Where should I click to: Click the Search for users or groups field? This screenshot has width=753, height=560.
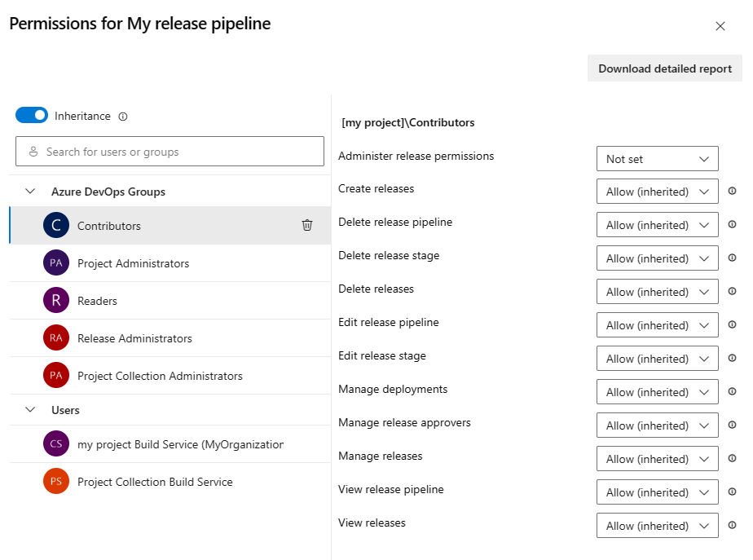170,152
